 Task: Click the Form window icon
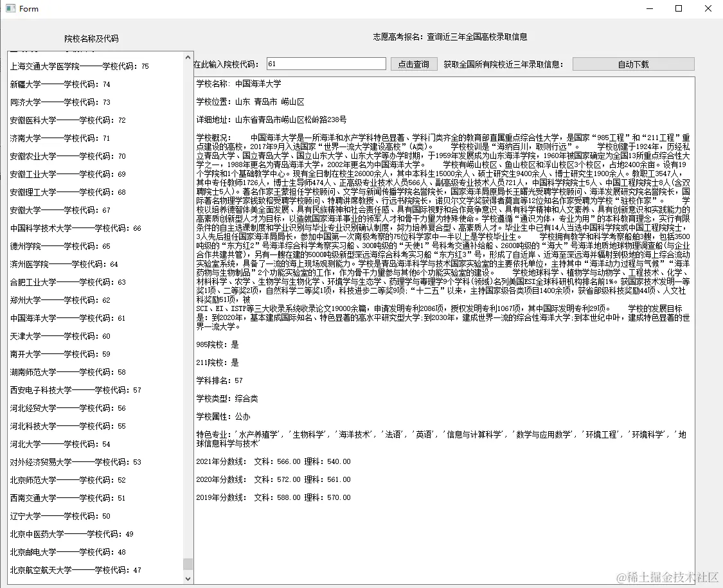pos(10,8)
